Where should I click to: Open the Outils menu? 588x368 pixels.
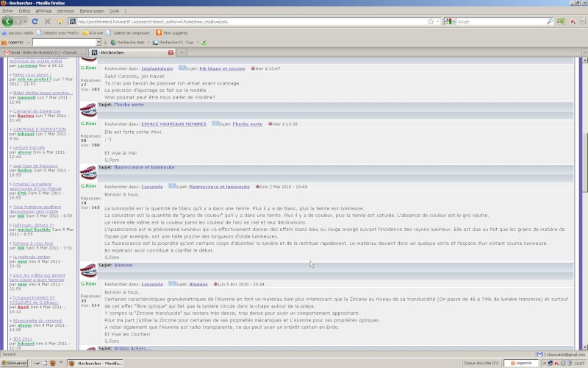(x=115, y=11)
